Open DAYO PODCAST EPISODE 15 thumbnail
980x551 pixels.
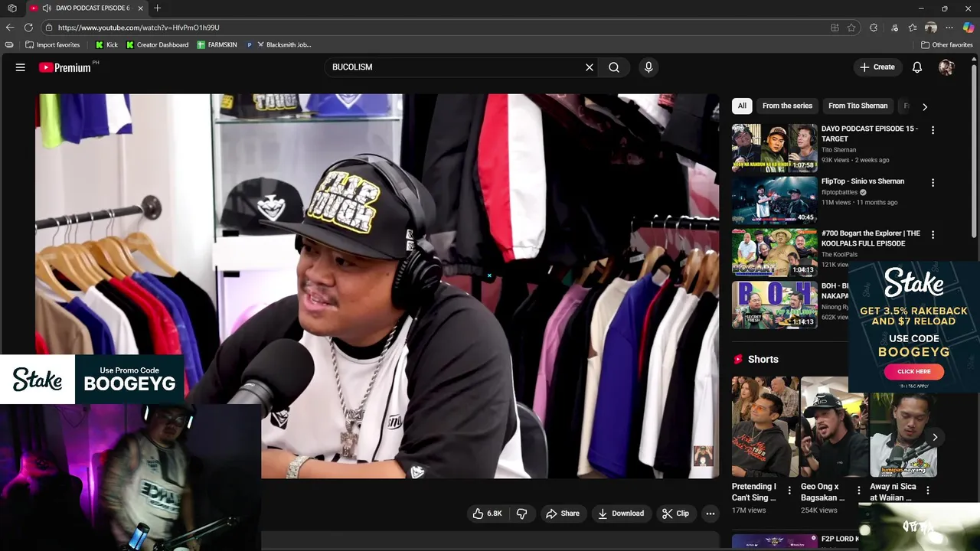[x=774, y=148]
